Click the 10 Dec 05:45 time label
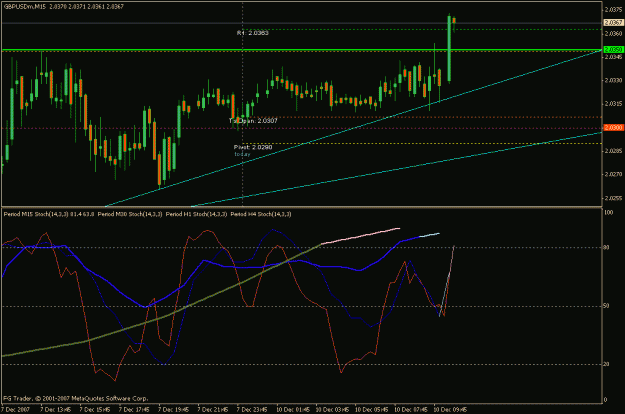625x414 pixels. tap(371, 410)
